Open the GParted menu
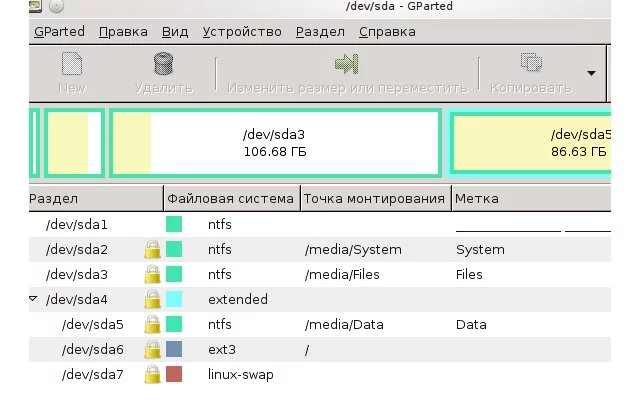 point(59,31)
